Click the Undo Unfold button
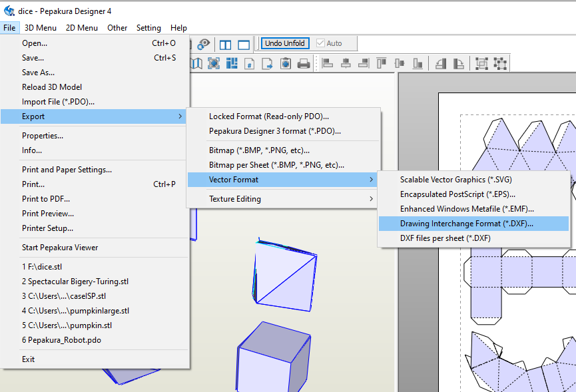 285,43
